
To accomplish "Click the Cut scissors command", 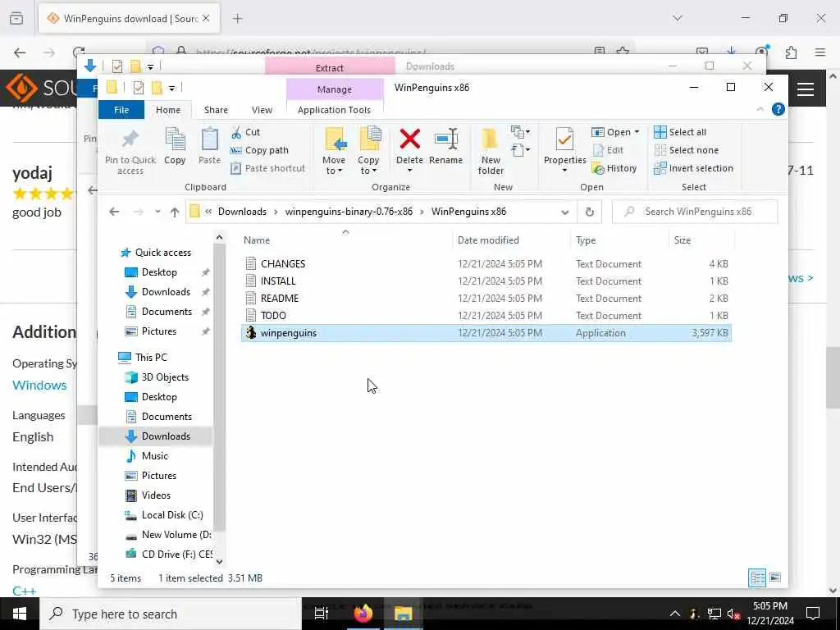I will (245, 132).
